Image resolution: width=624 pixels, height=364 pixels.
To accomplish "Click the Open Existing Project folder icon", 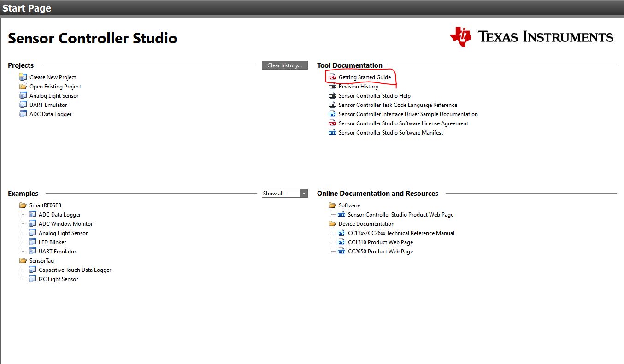I will (x=24, y=86).
